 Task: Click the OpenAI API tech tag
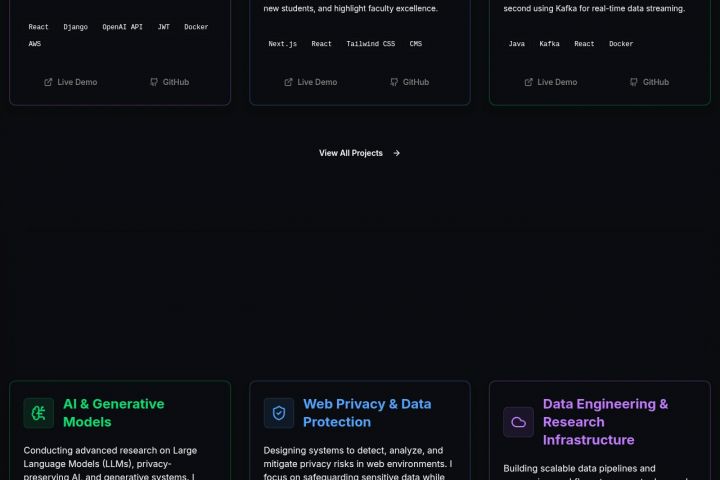click(123, 27)
